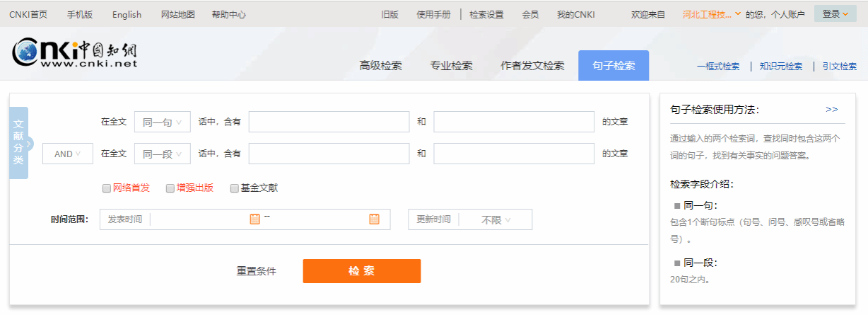Expand the AND operator dropdown
Image resolution: width=868 pixels, height=315 pixels.
(68, 154)
